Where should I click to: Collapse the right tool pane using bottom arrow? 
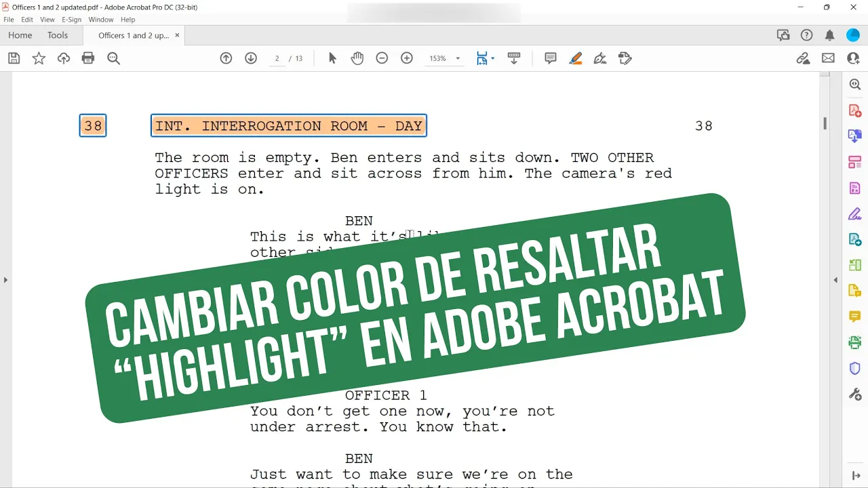[x=854, y=476]
